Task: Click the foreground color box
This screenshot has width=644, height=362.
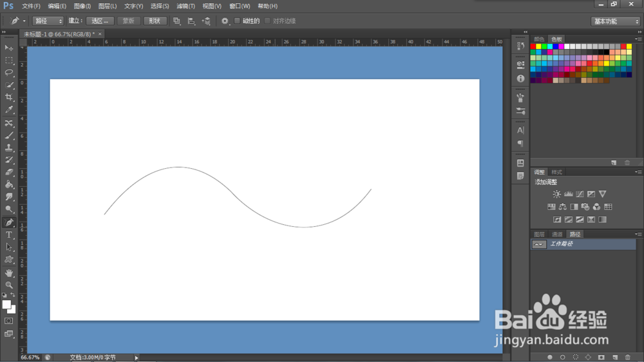Action: coord(6,305)
